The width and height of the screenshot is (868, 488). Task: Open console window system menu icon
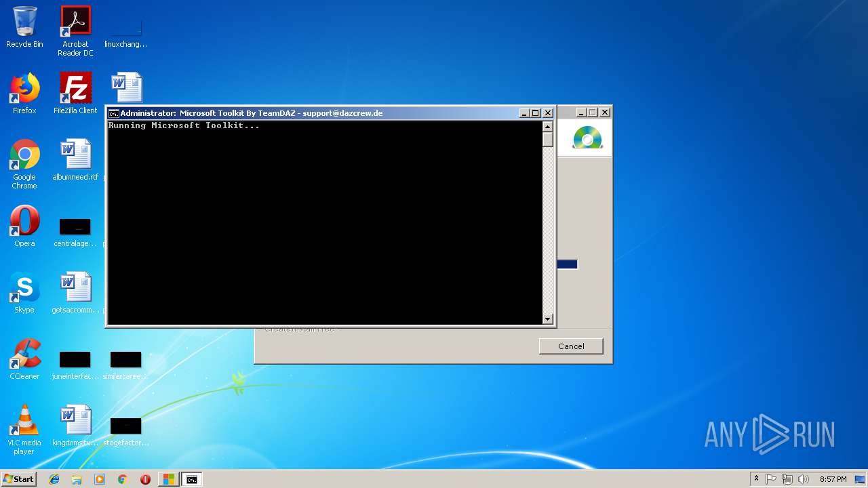click(x=113, y=113)
